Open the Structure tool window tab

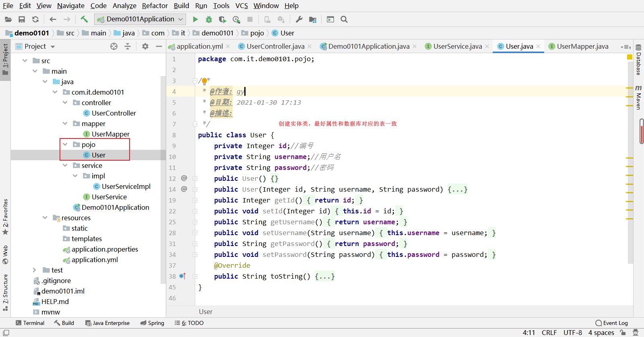tap(5, 293)
